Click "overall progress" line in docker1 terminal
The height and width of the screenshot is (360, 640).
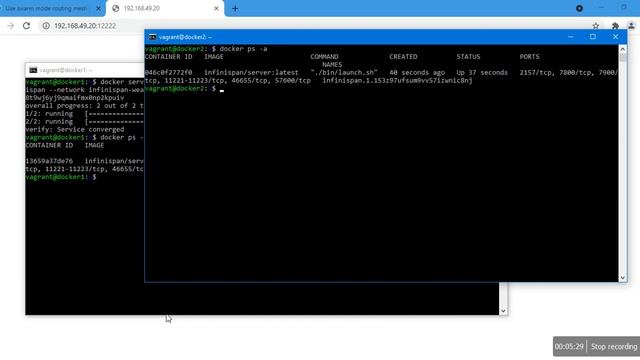(84, 106)
